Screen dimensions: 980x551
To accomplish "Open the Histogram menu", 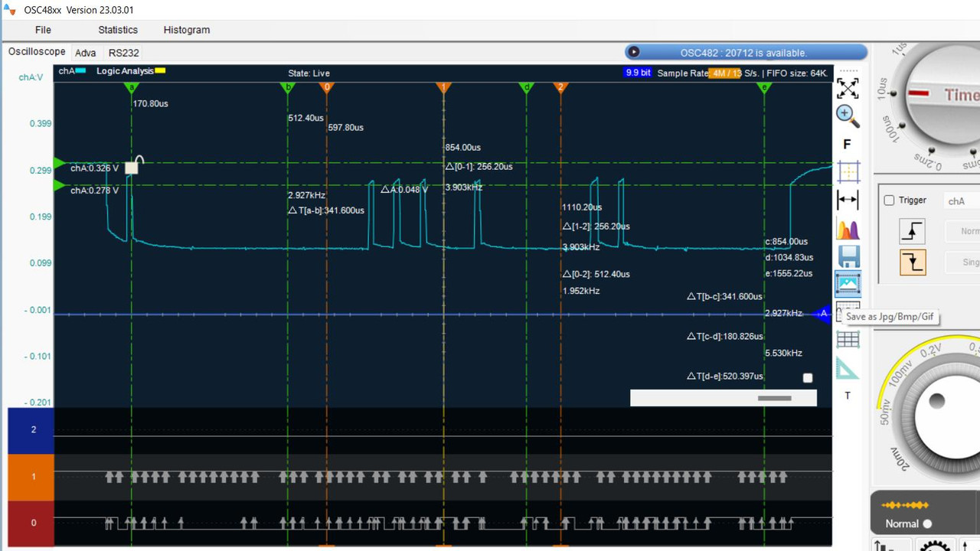I will (186, 30).
